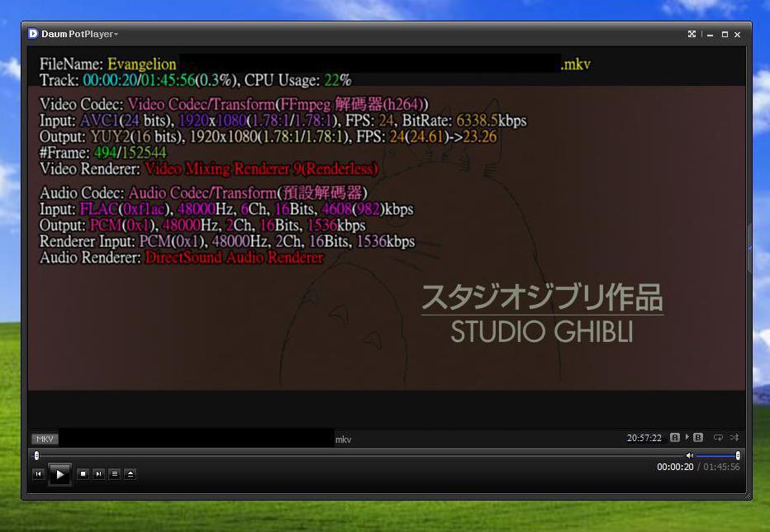Click the '#Frame: 494/152544' readout
The width and height of the screenshot is (770, 532).
coord(103,152)
